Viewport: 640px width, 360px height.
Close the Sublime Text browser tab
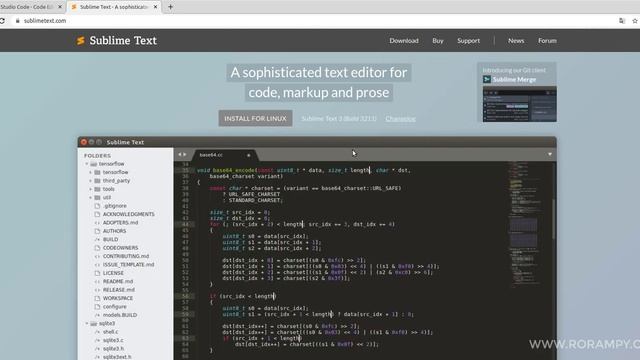click(155, 7)
